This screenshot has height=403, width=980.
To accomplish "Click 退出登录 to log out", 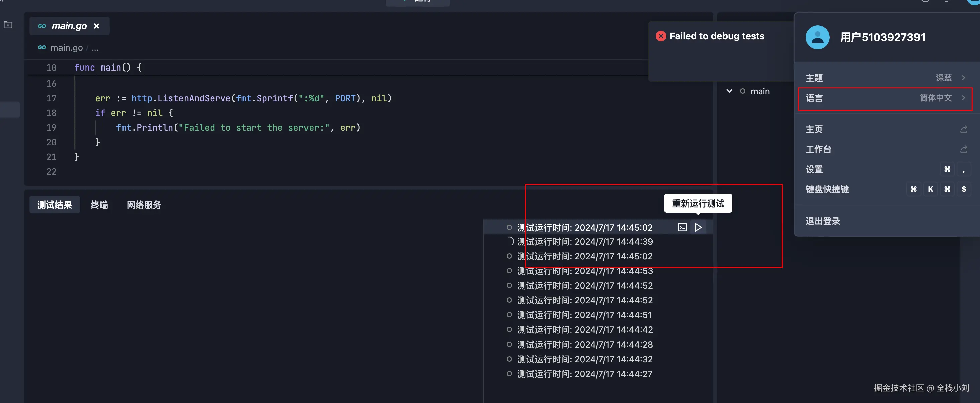I will pyautogui.click(x=823, y=221).
